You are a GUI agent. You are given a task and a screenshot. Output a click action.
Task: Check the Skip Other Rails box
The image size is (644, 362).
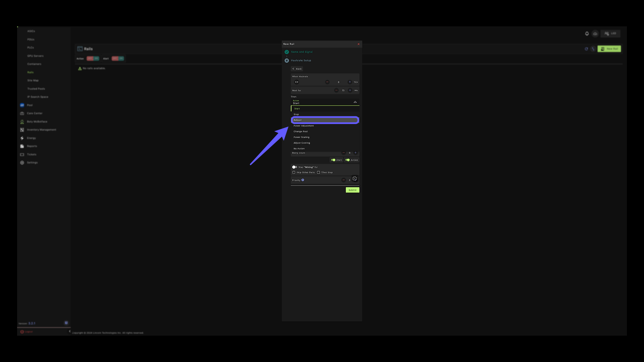(x=294, y=173)
